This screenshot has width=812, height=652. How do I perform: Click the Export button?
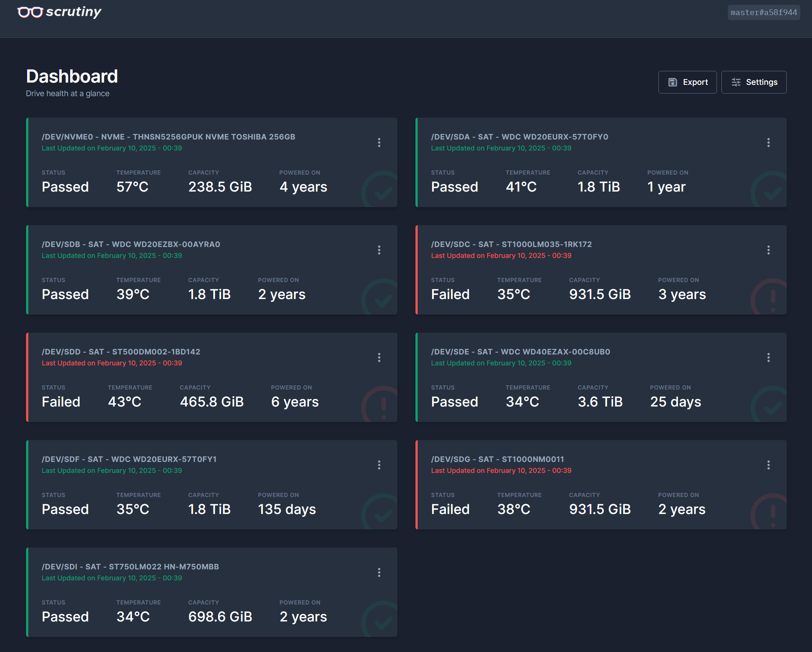(687, 82)
